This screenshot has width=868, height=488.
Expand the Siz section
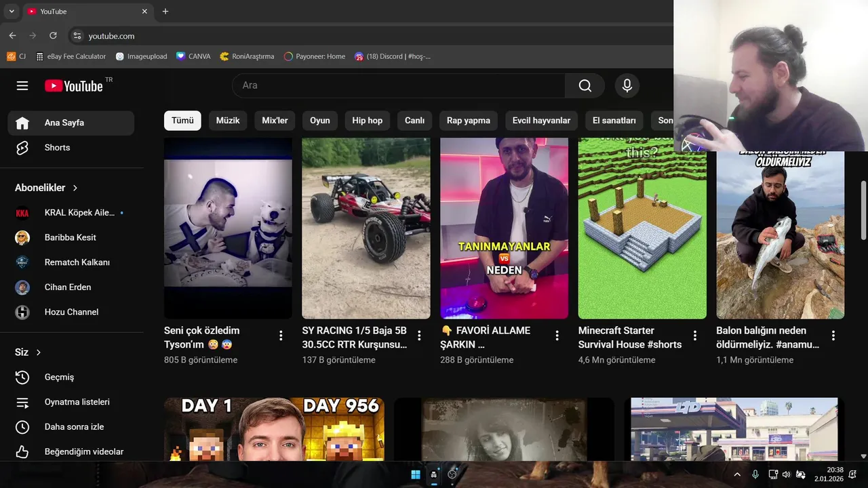[28, 352]
